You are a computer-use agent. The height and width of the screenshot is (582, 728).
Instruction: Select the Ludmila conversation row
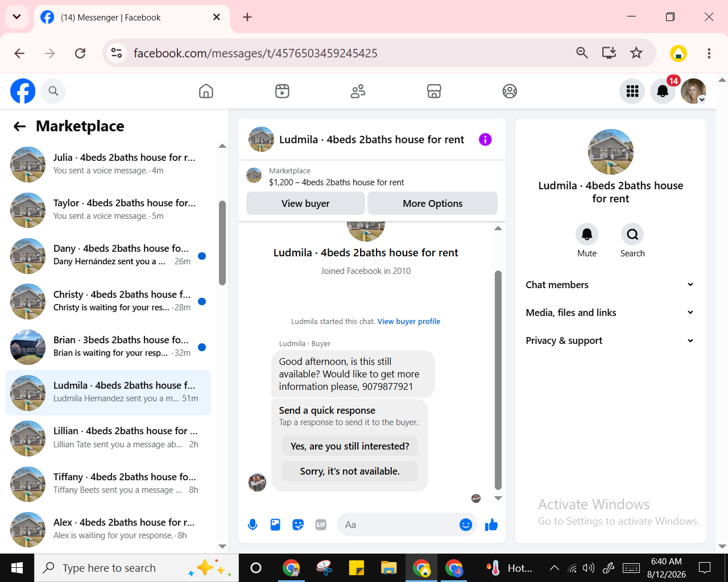tap(108, 393)
